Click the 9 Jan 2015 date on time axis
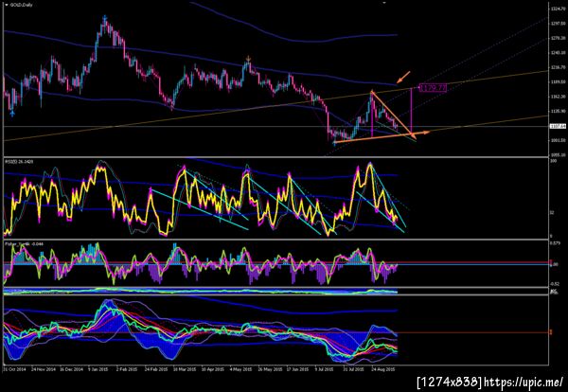568x392 pixels. pos(98,369)
